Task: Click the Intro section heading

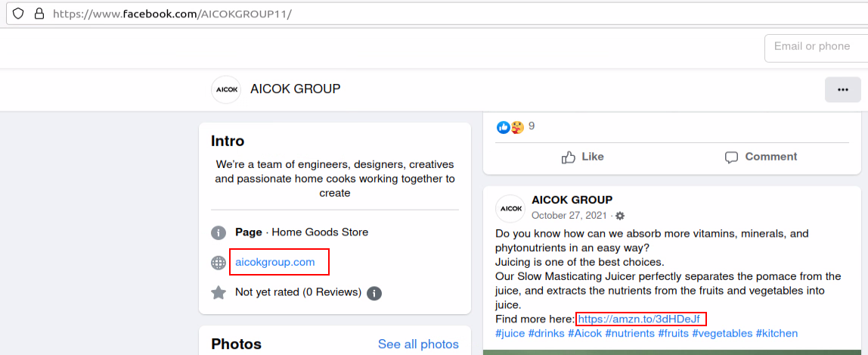Action: pyautogui.click(x=228, y=142)
